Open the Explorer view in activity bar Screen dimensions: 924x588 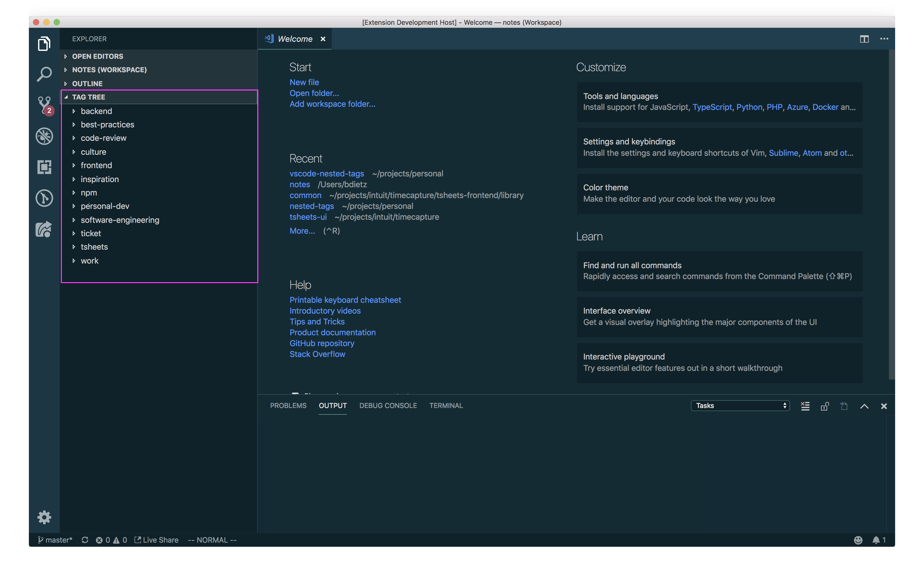point(44,44)
